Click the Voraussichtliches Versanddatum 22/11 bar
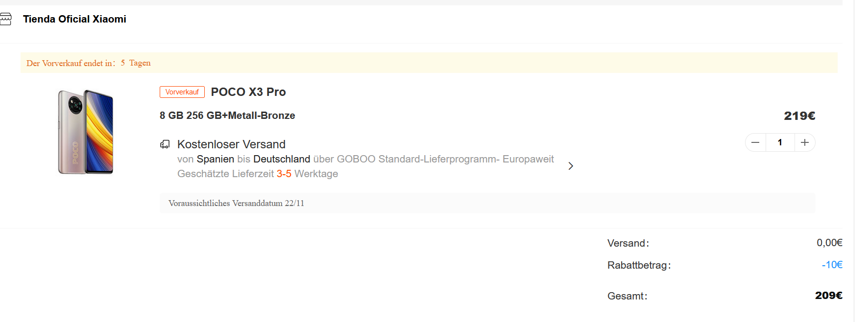868x322 pixels. [487, 203]
